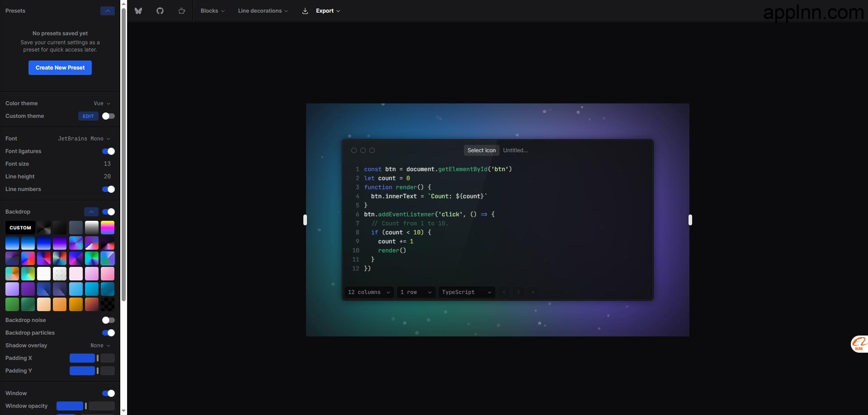
Task: Select the slate gray backdrop swatch
Action: click(x=76, y=228)
